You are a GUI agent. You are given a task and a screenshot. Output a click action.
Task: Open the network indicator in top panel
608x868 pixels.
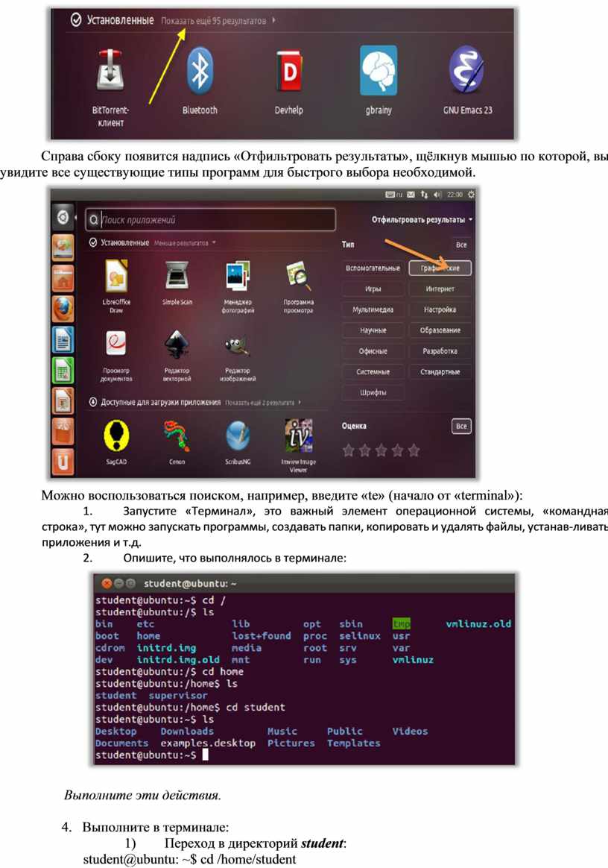tap(424, 195)
